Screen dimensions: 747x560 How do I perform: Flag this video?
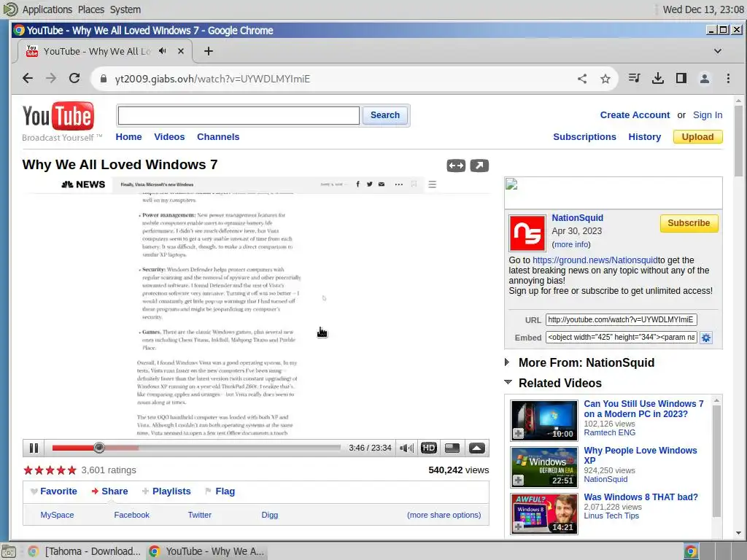click(220, 491)
